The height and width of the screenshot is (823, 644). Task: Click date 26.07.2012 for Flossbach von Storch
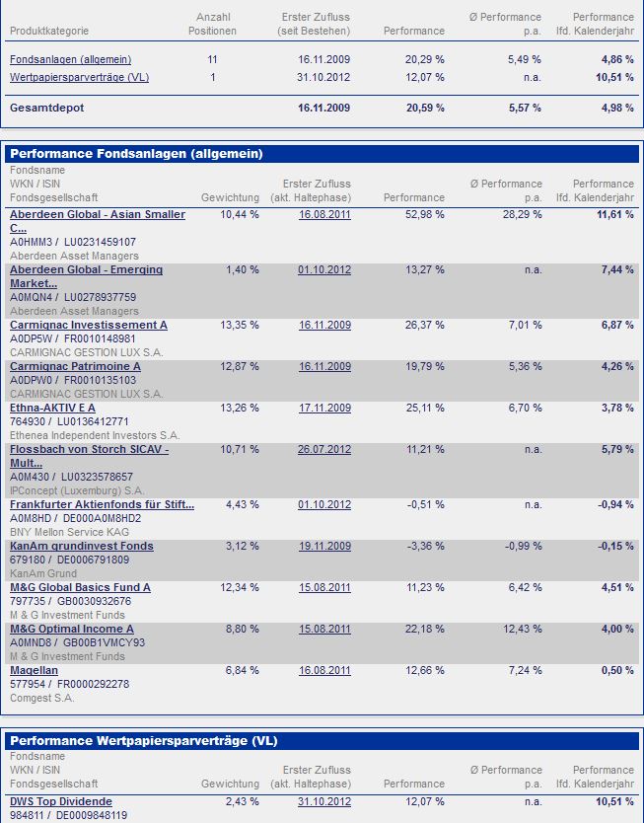pyautogui.click(x=324, y=449)
